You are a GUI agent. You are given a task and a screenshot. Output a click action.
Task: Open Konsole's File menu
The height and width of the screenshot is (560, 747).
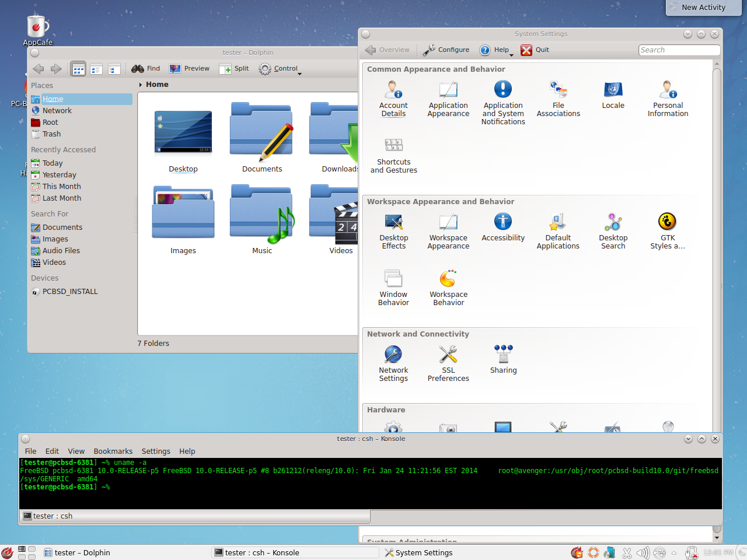pyautogui.click(x=30, y=452)
